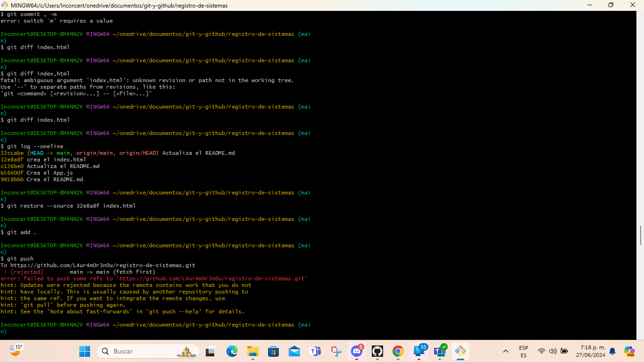Click the "hint: 'git pull' before pushing again" line
Image resolution: width=644 pixels, height=362 pixels.
pyautogui.click(x=63, y=305)
